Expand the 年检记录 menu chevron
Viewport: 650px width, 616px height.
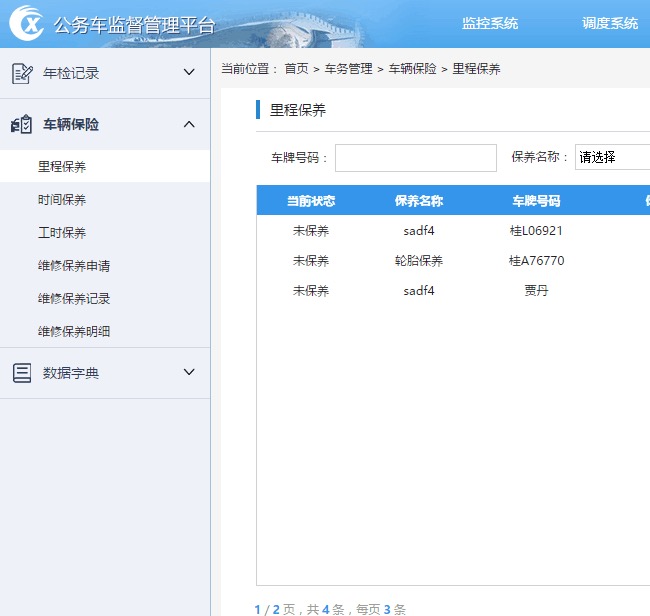click(x=189, y=73)
